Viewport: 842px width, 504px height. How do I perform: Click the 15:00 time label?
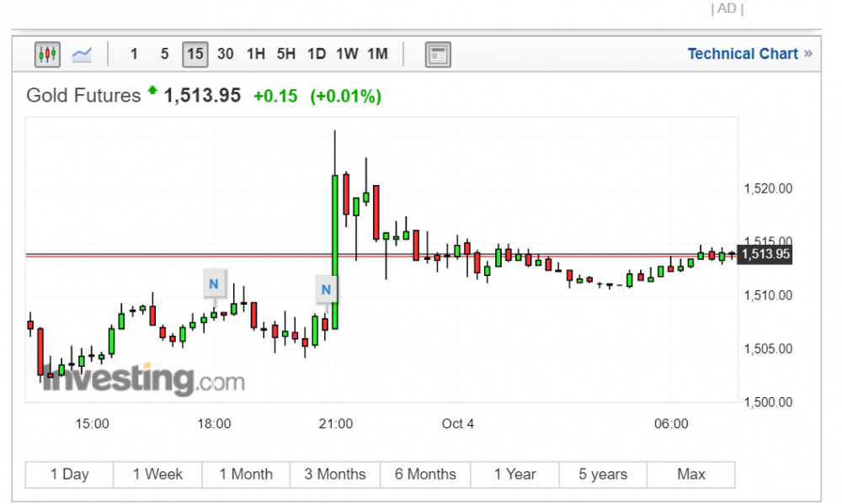pyautogui.click(x=92, y=424)
